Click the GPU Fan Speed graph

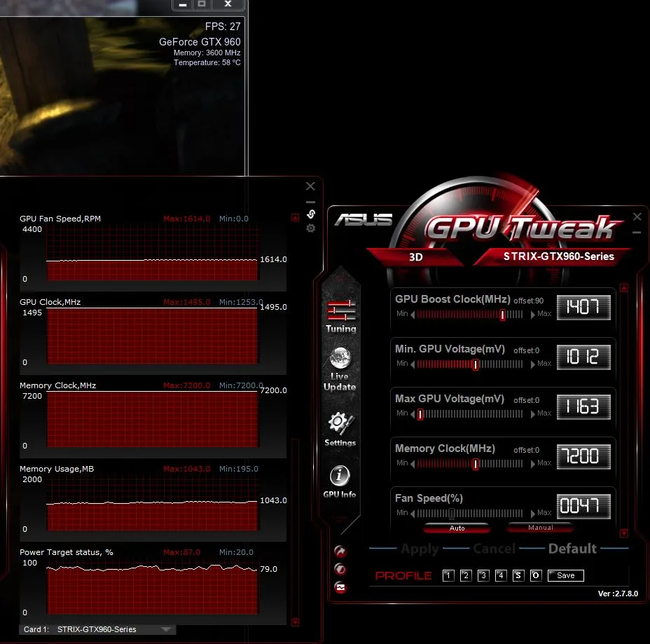pos(152,254)
